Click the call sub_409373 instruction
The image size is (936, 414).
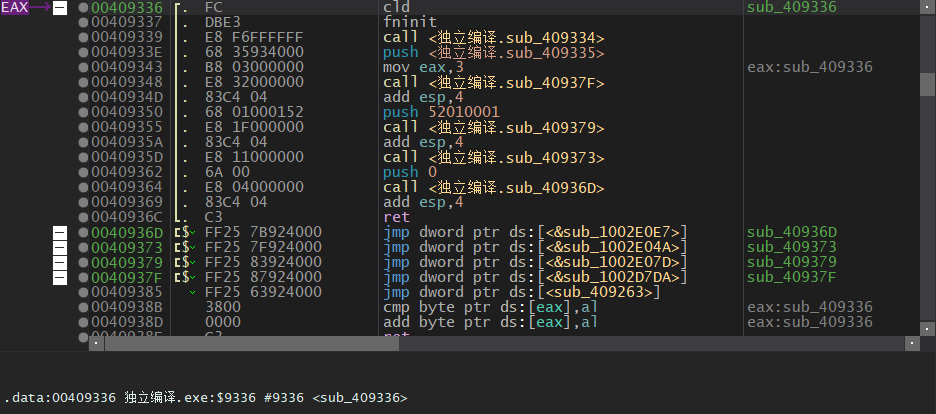[494, 157]
